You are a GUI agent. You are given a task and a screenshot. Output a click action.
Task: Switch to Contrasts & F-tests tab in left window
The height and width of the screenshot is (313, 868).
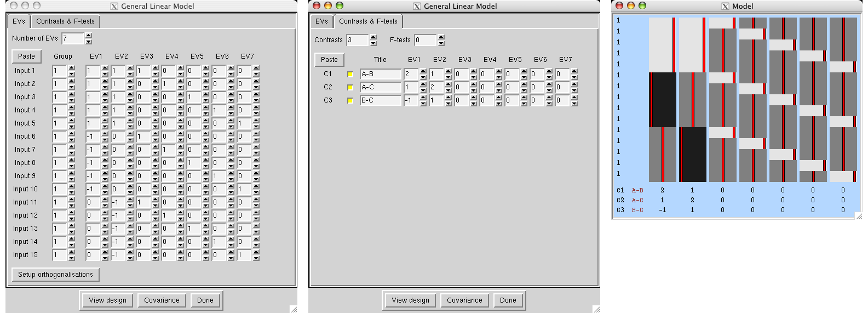65,21
